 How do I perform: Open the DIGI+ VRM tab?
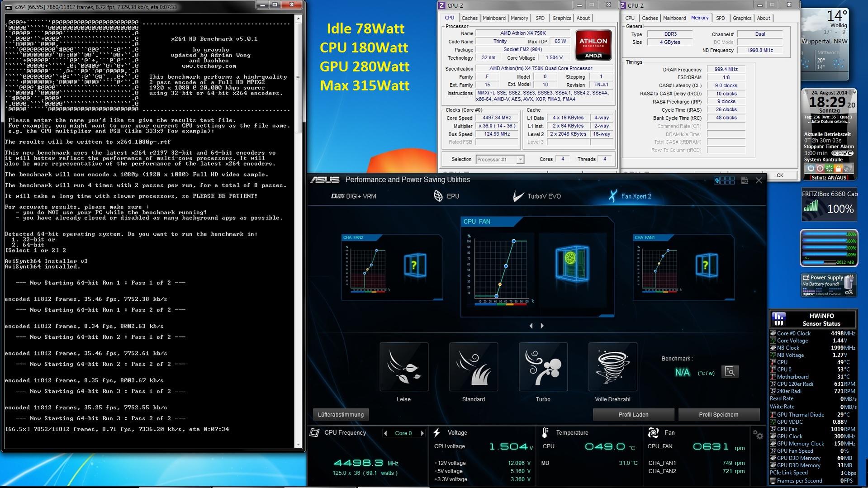point(354,196)
